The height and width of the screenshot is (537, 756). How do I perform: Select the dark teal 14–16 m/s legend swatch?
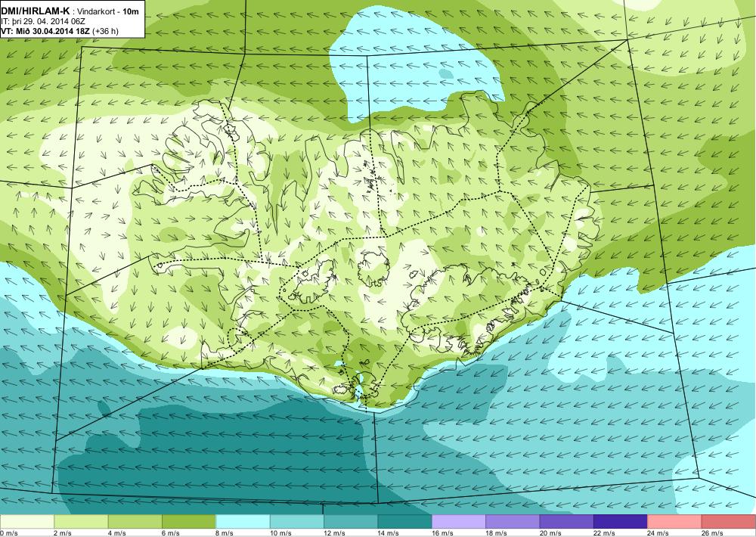[405, 522]
